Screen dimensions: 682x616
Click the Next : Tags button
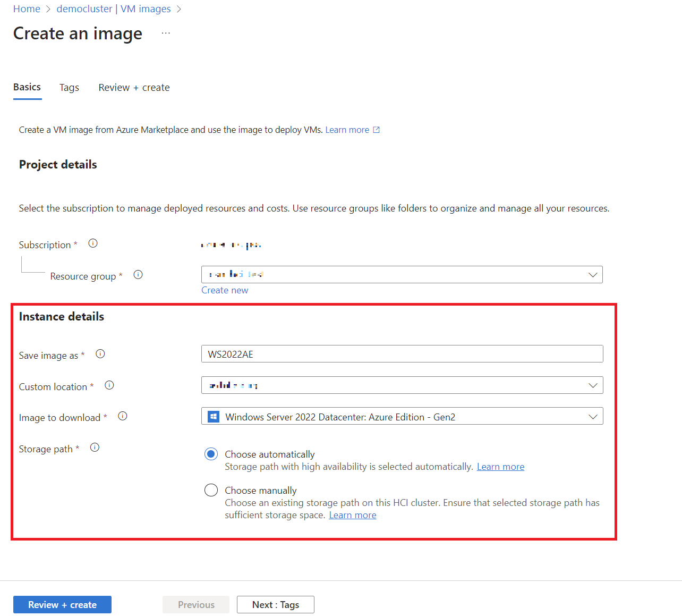(x=276, y=605)
